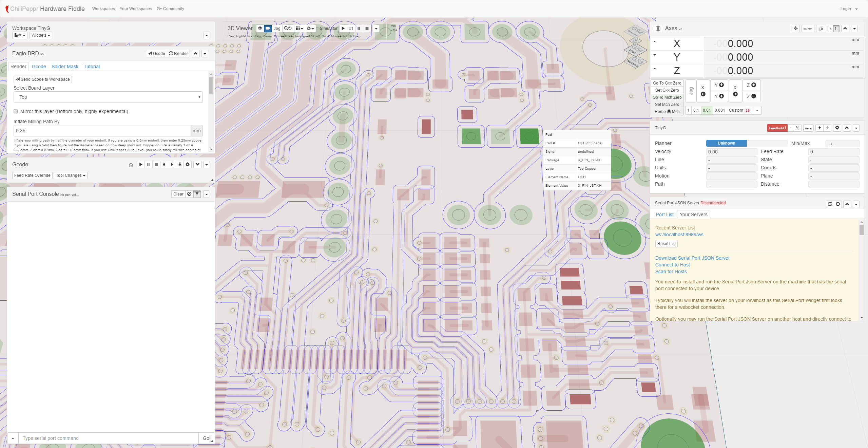Enable Mirror this layer checkbox

click(x=16, y=111)
